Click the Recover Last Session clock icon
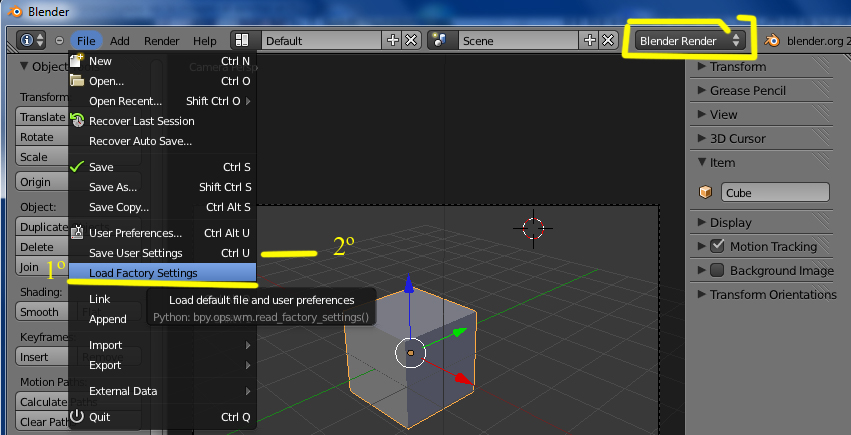The width and height of the screenshot is (851, 435). tap(77, 120)
